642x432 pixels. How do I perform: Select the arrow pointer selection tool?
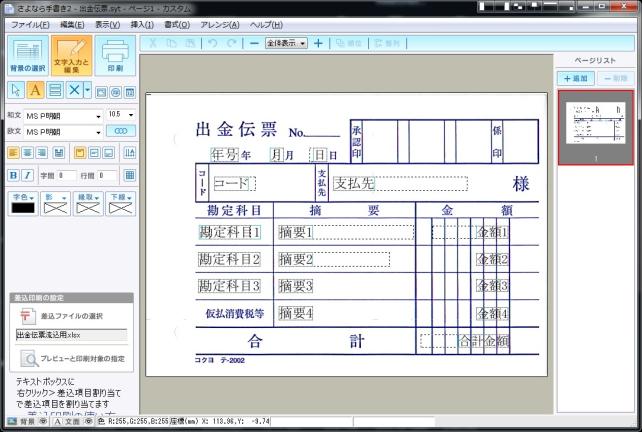[x=16, y=90]
